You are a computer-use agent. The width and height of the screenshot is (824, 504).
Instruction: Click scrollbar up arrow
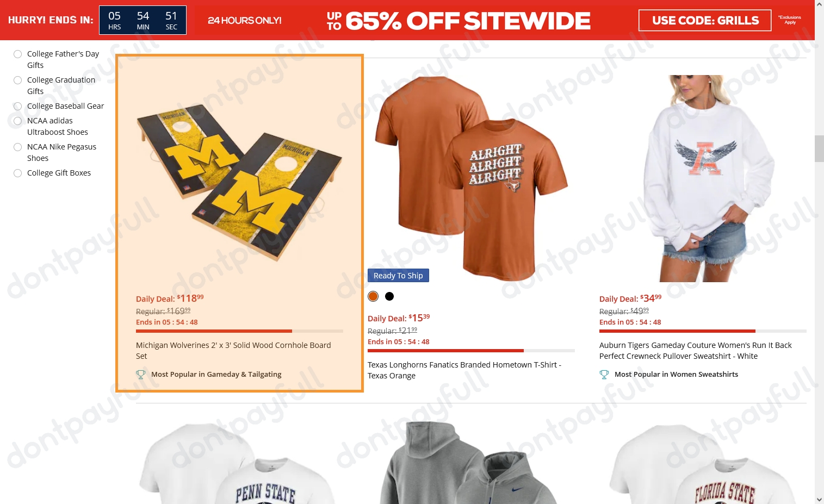tap(819, 4)
